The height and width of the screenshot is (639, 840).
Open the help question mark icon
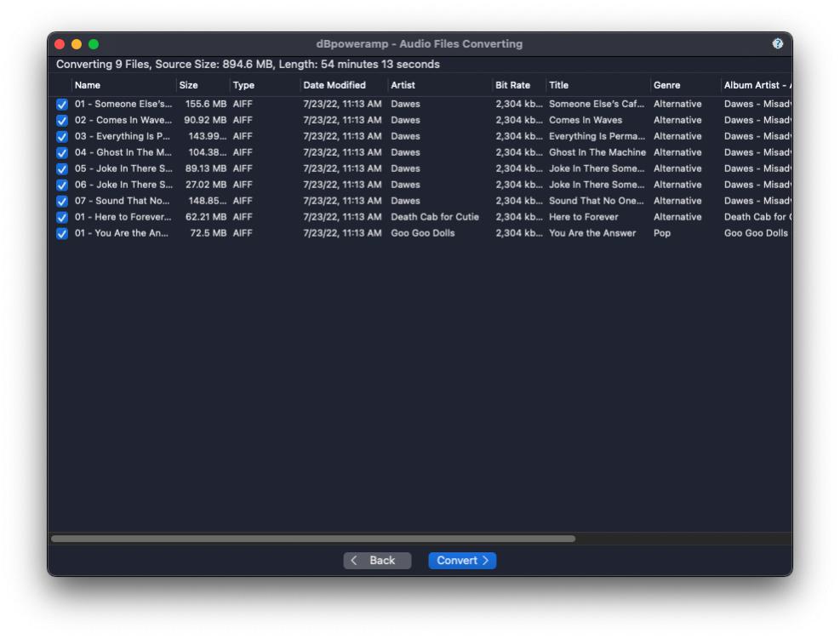[x=777, y=44]
